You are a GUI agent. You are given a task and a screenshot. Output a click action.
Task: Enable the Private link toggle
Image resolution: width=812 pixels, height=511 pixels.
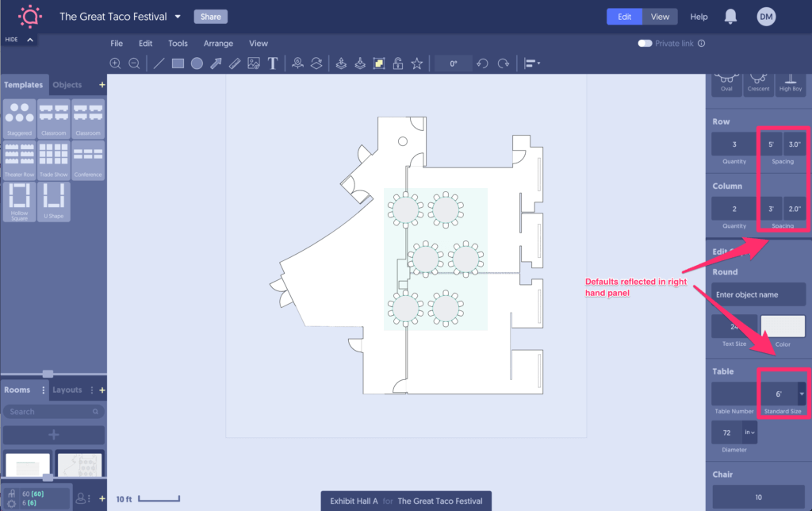[645, 44]
